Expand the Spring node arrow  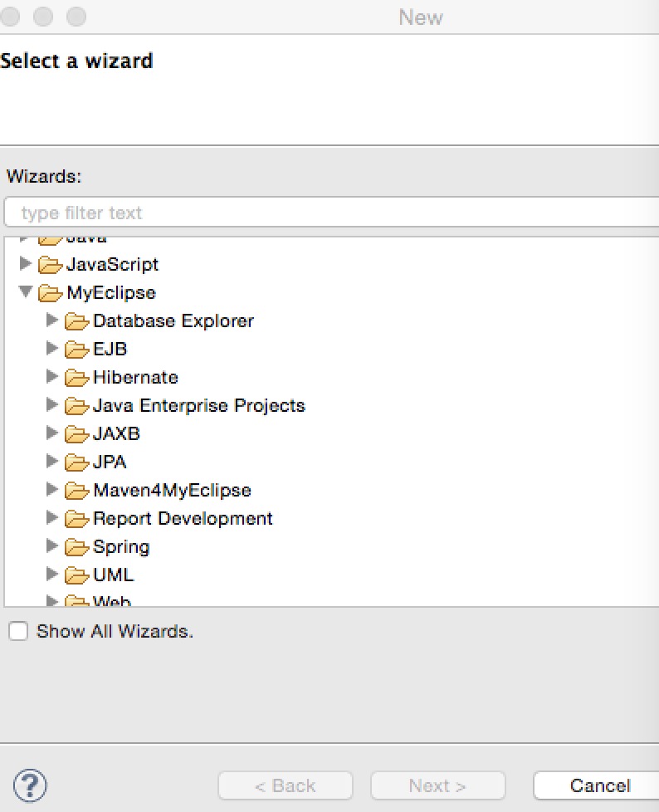click(51, 545)
